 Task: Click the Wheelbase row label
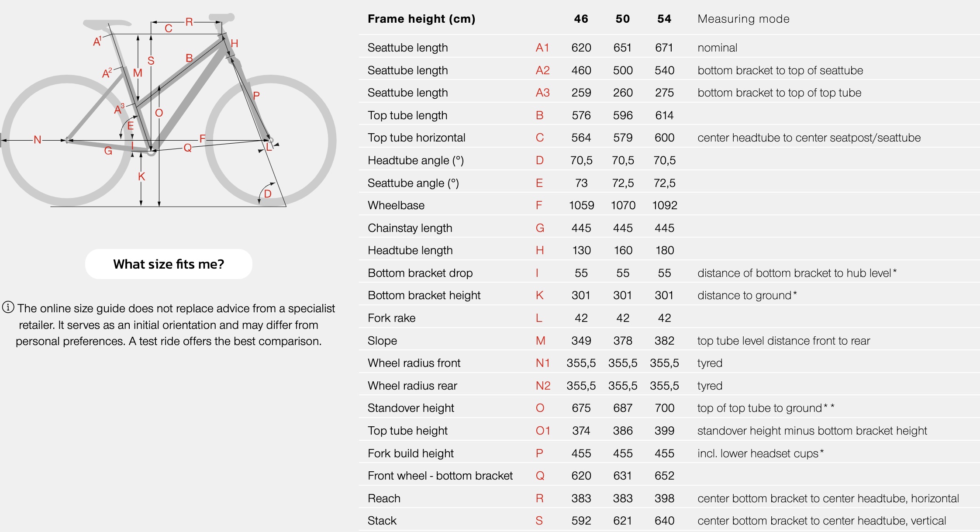pyautogui.click(x=396, y=205)
